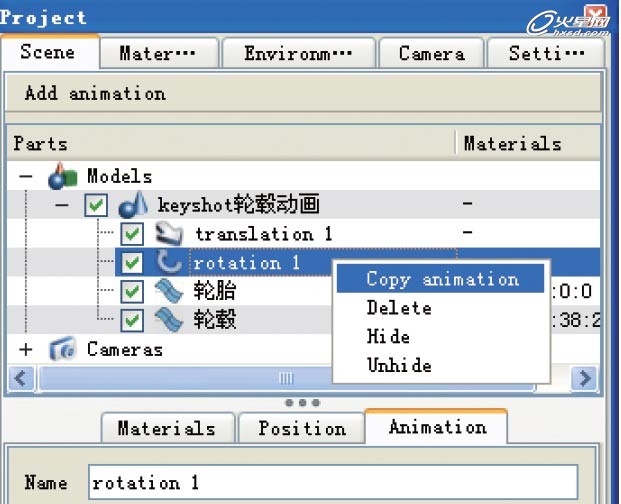The image size is (621, 504).
Task: Click the 轮毂 part surface icon
Action: (x=169, y=320)
